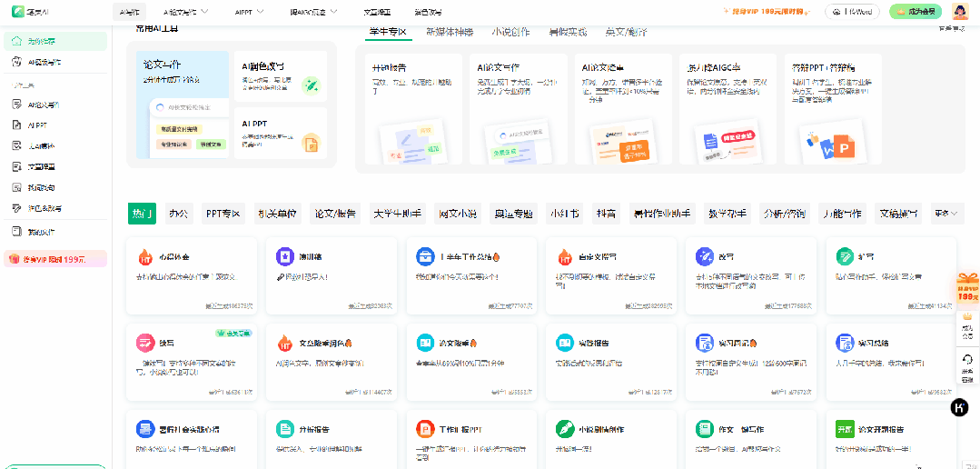This screenshot has width=980, height=469.
Task: Click the teal icon of 实践报告
Action: click(565, 343)
